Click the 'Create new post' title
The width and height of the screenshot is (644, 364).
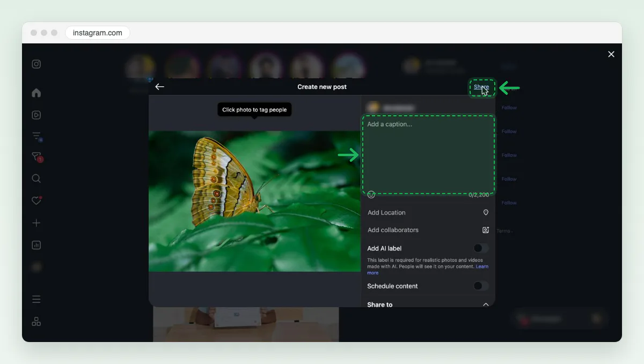click(322, 87)
